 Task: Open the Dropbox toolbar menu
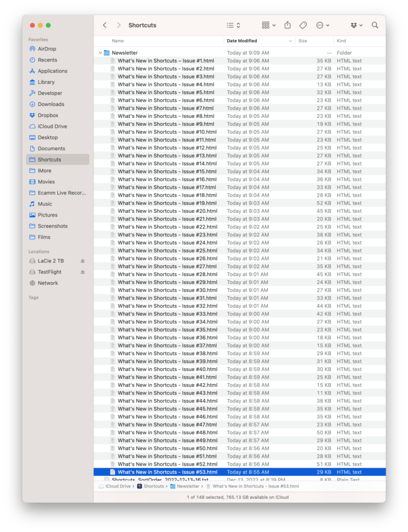357,25
